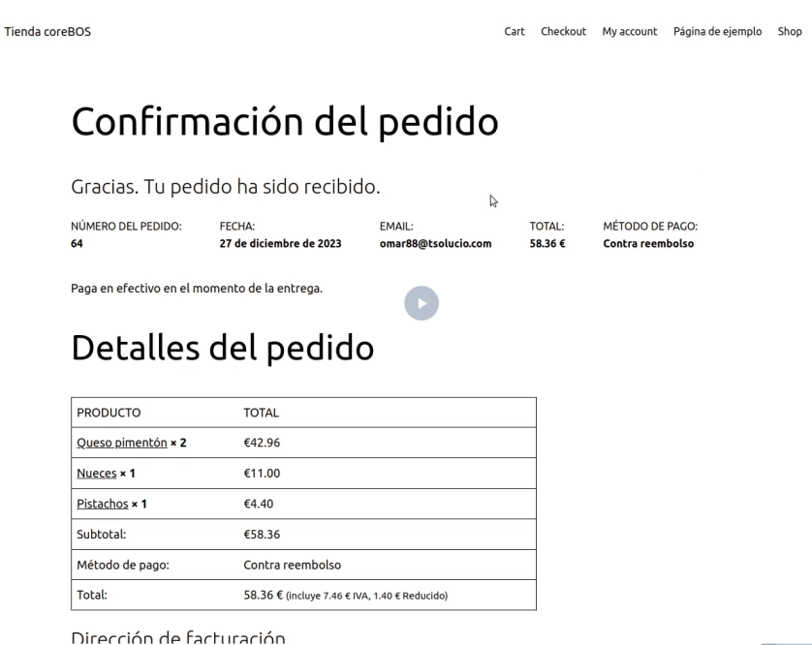The image size is (812, 645).
Task: Click the €42.96 total for Queso pimentón
Action: click(x=261, y=443)
